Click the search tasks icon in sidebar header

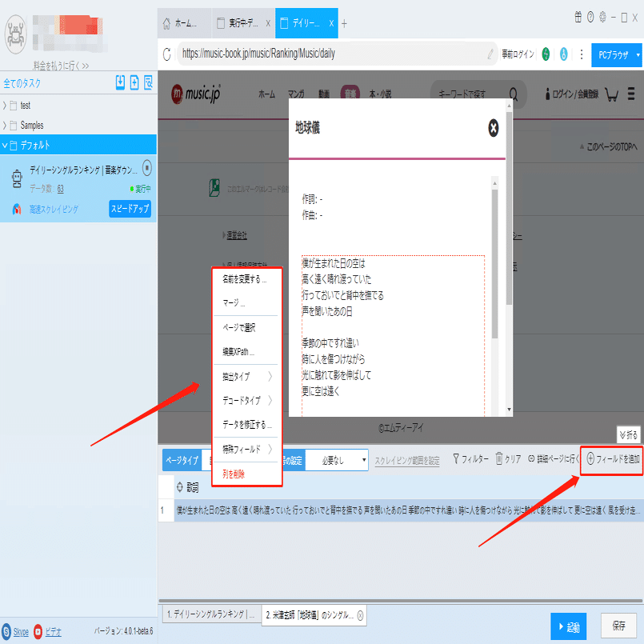[148, 82]
